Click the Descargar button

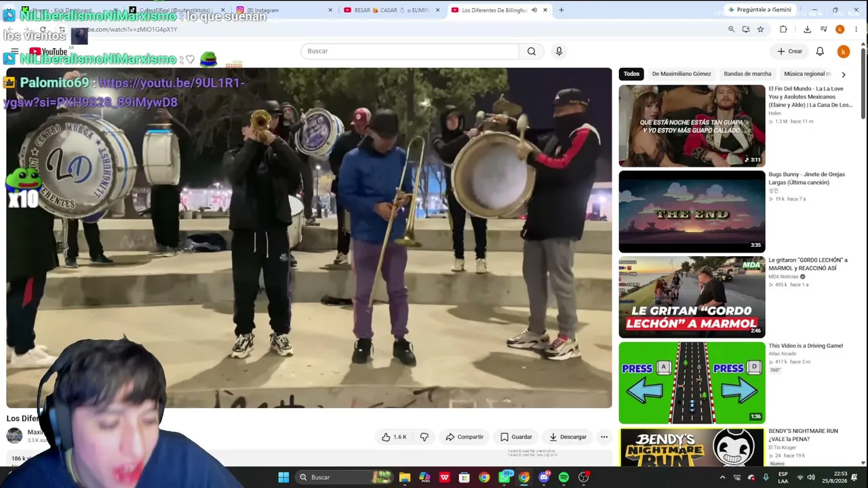(x=568, y=437)
